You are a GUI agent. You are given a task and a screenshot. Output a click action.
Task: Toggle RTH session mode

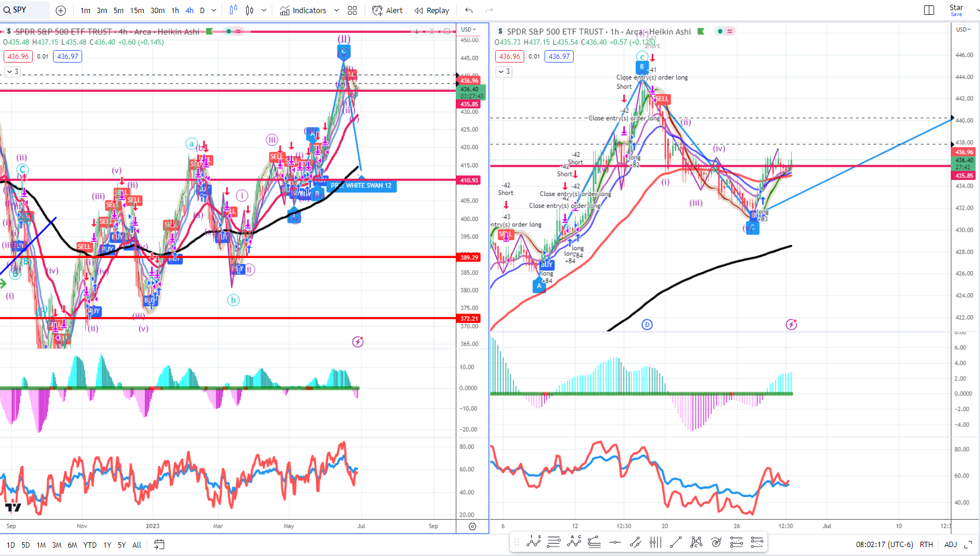(x=926, y=545)
